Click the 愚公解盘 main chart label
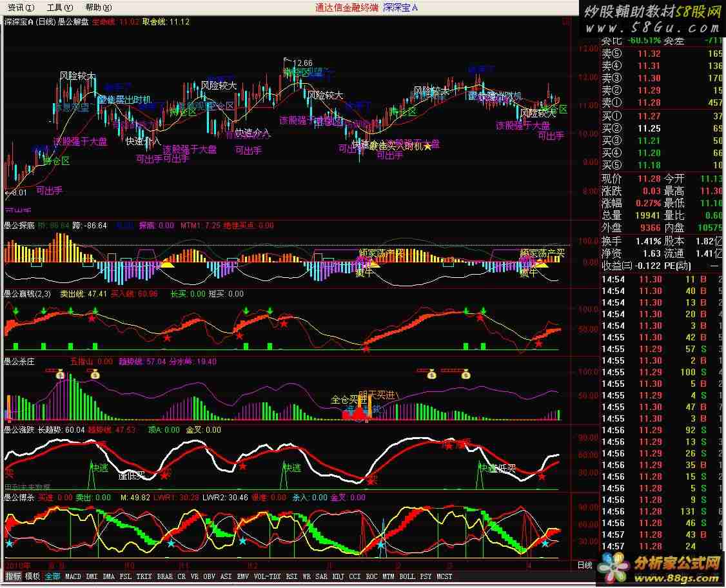 click(x=73, y=22)
